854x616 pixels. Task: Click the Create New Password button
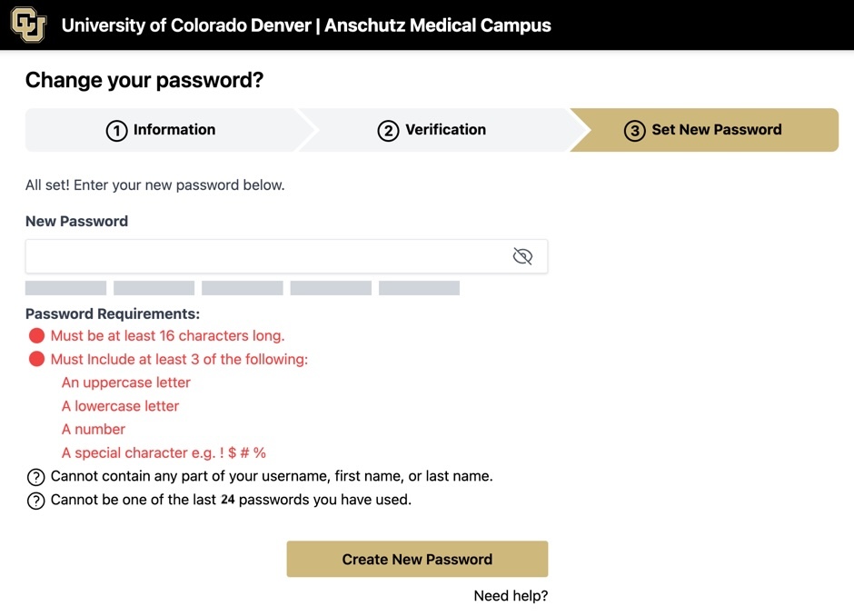(x=417, y=559)
